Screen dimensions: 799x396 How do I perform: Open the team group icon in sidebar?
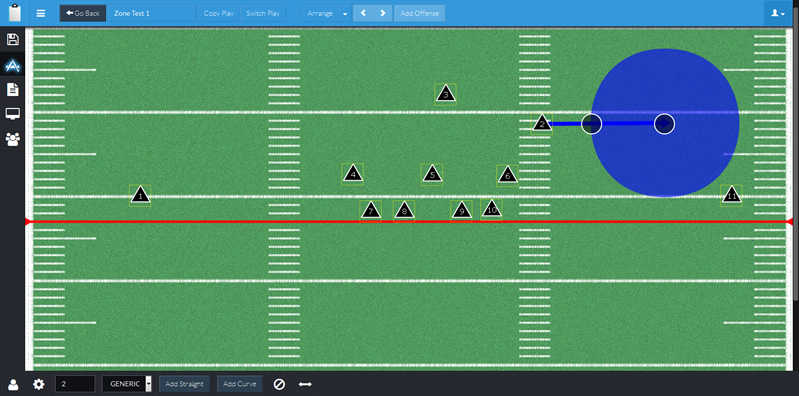click(x=12, y=139)
